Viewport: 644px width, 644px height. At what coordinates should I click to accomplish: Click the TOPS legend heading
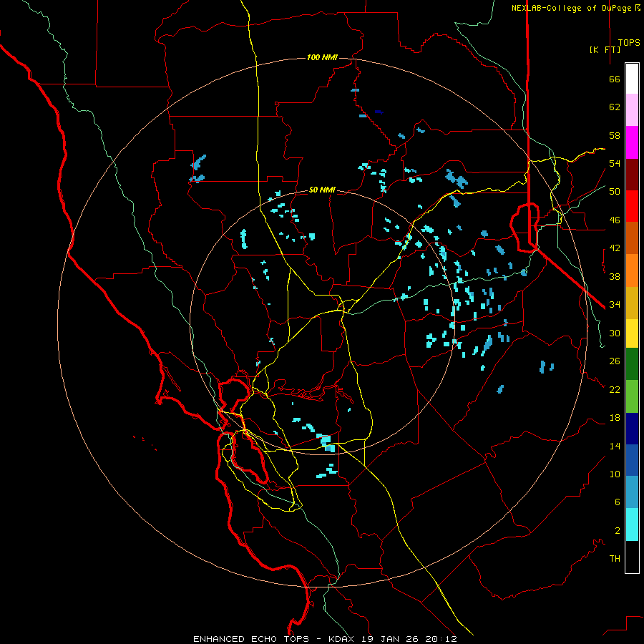coord(629,43)
